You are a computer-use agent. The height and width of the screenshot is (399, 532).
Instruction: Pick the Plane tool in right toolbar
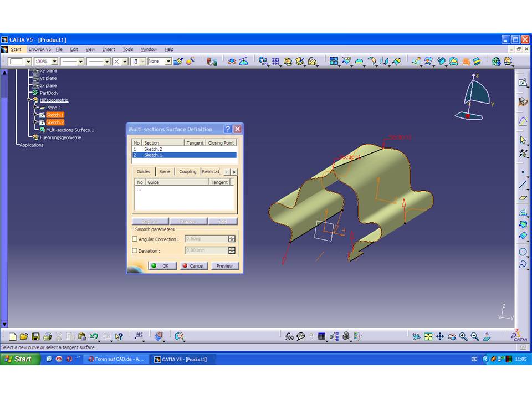click(x=523, y=198)
